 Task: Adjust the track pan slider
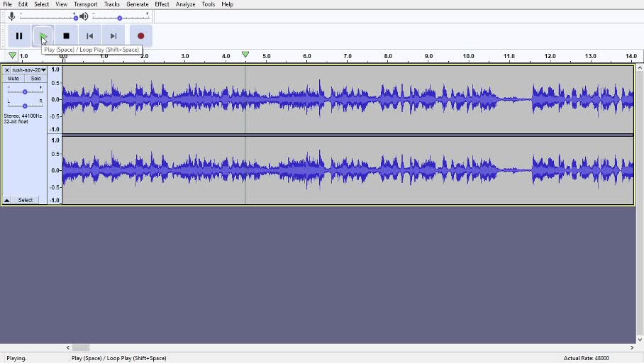(x=25, y=106)
